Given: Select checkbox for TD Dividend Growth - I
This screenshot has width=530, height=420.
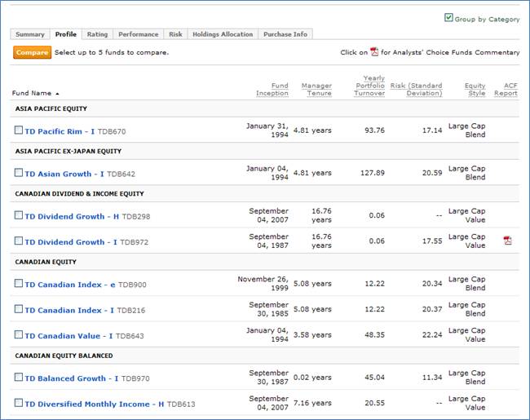Looking at the screenshot, I should click(x=19, y=241).
